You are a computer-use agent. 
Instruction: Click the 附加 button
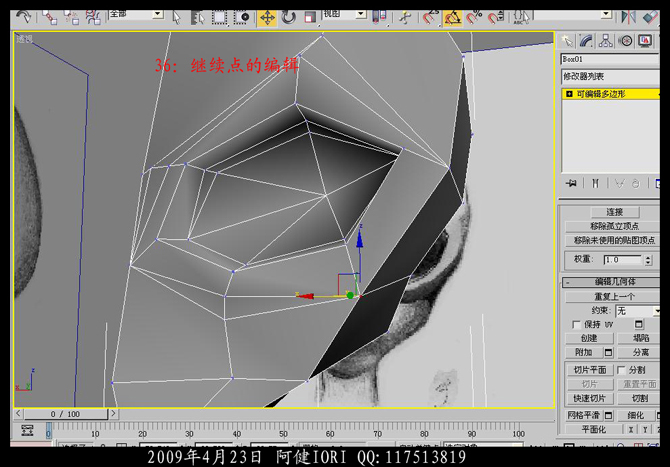[x=584, y=352]
